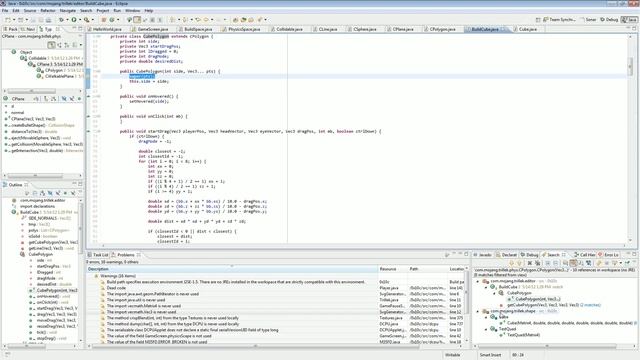
Task: Collapse com.mojang.trillek.shape search result node
Action: coord(478,311)
